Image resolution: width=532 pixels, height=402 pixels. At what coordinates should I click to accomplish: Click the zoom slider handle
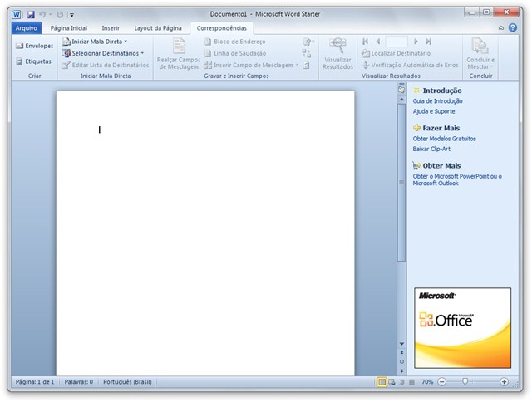[465, 382]
